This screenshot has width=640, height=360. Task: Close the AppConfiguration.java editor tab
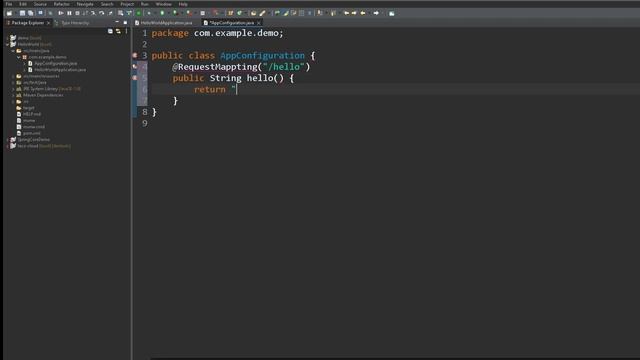coord(259,23)
